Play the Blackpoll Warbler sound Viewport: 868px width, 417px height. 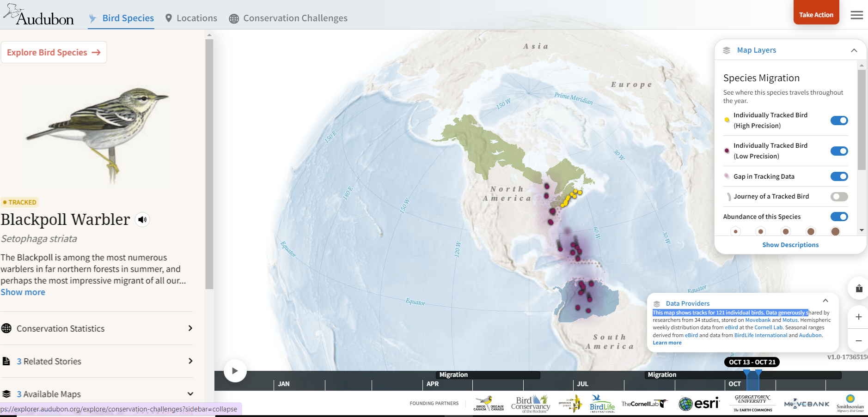142,220
